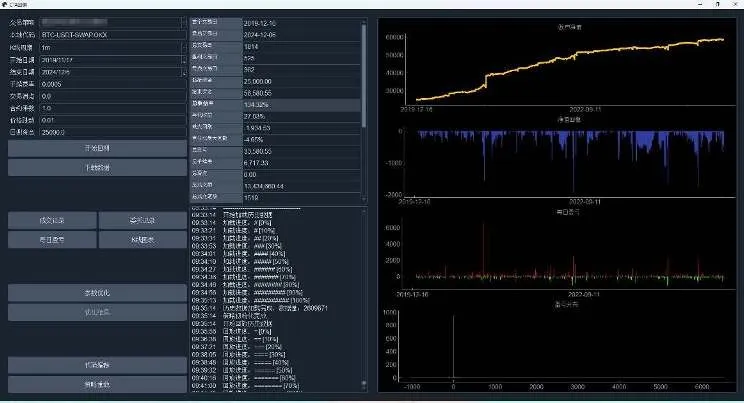
Task: Select the 09:34:10 loading progress 50% log line
Action: 240,262
